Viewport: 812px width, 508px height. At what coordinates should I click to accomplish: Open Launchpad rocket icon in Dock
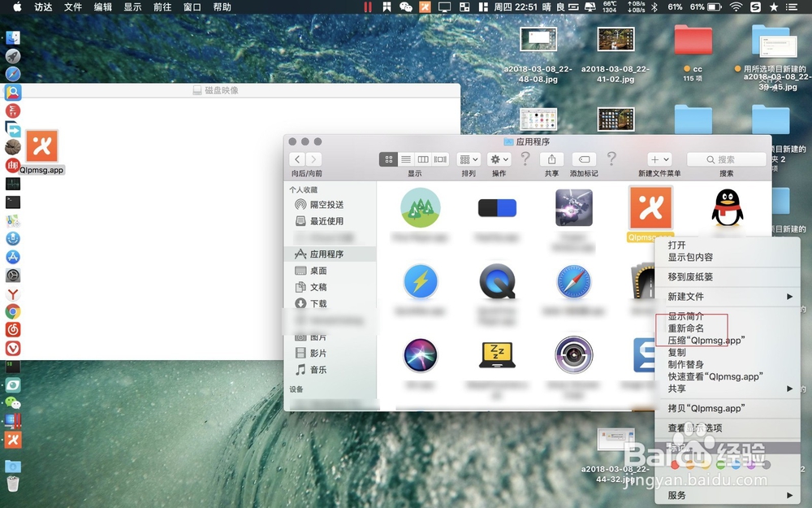click(13, 55)
